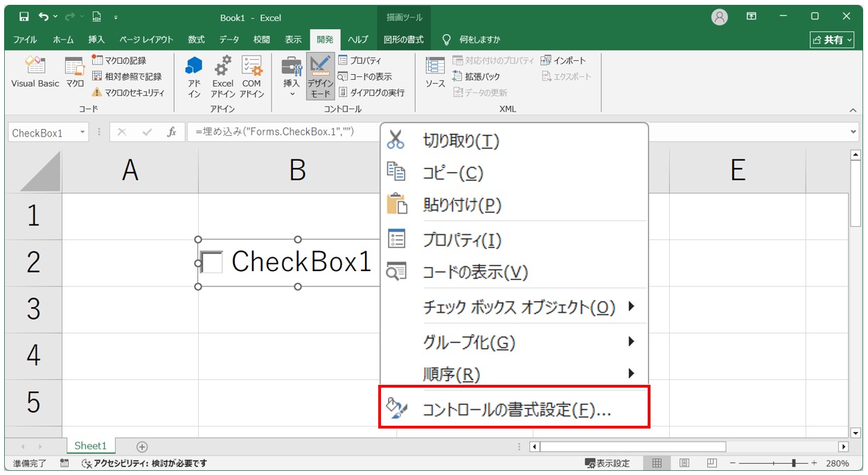Open Excel アドイン manager
This screenshot has height=475, width=868.
point(222,77)
